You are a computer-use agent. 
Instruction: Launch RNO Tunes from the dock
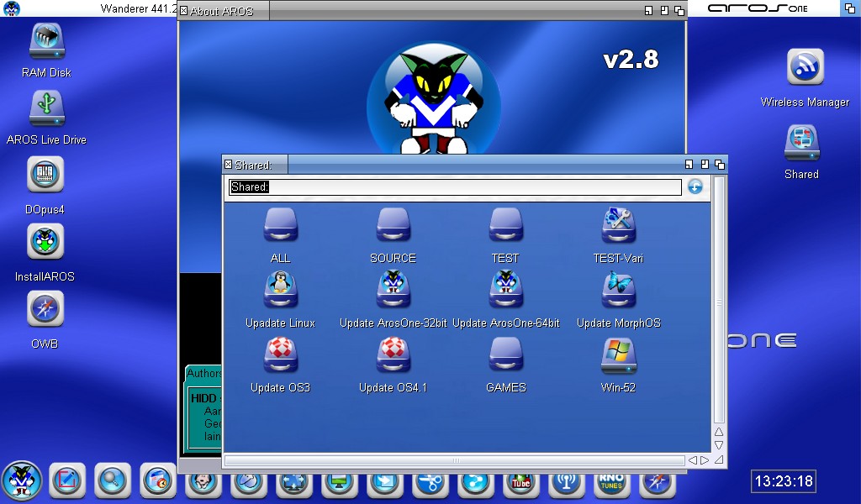point(611,480)
